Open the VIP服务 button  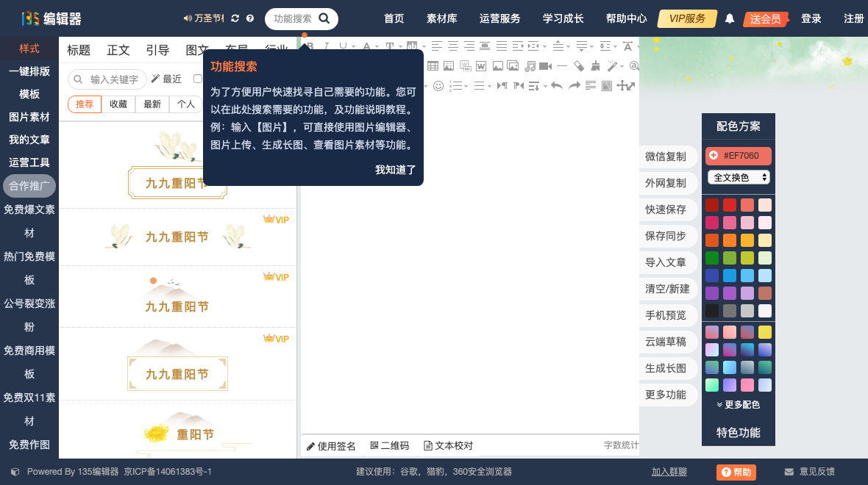pyautogui.click(x=687, y=19)
